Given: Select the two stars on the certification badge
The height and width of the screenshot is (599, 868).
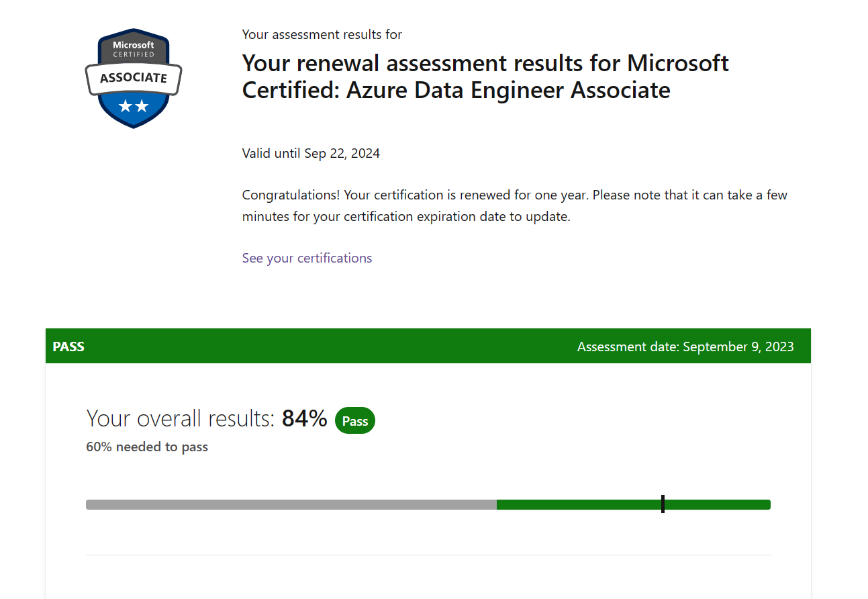Looking at the screenshot, I should point(133,105).
